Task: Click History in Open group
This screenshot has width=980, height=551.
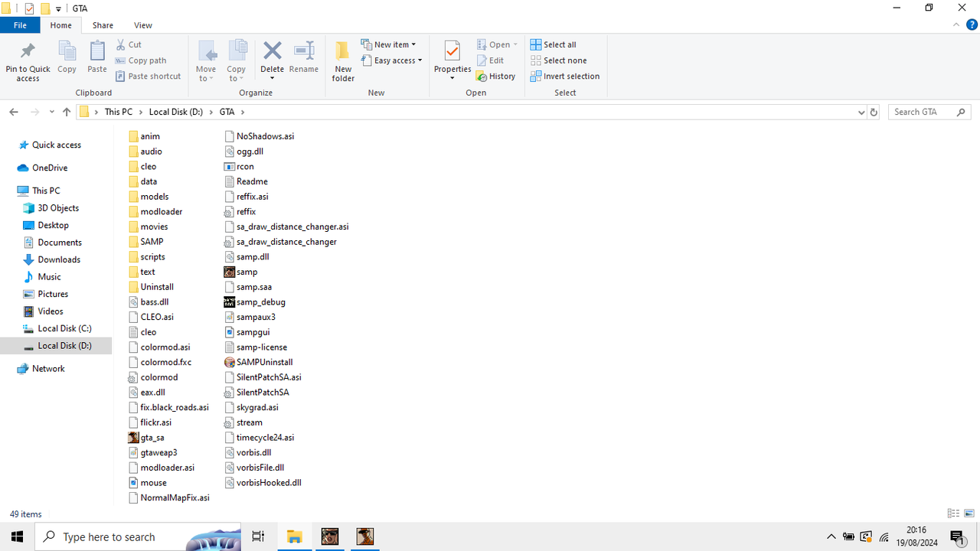Action: [x=495, y=77]
